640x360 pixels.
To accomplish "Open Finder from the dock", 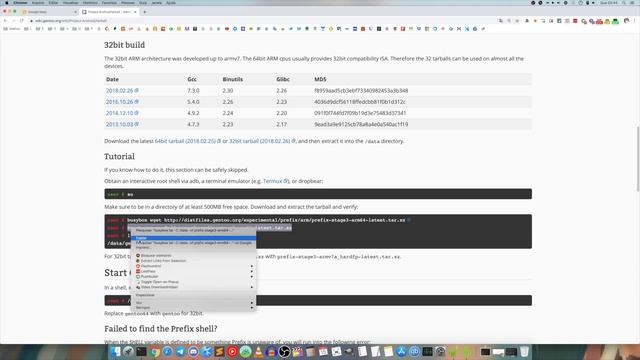I will coord(116,351).
